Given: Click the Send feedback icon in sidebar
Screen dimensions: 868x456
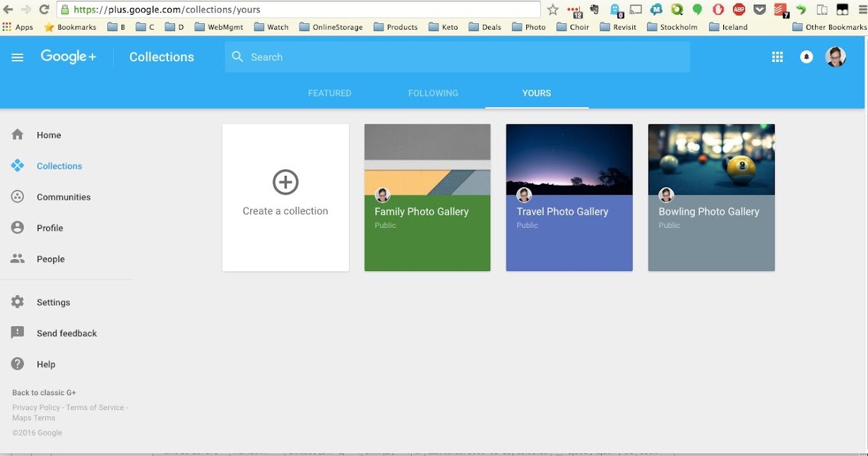Looking at the screenshot, I should [18, 333].
